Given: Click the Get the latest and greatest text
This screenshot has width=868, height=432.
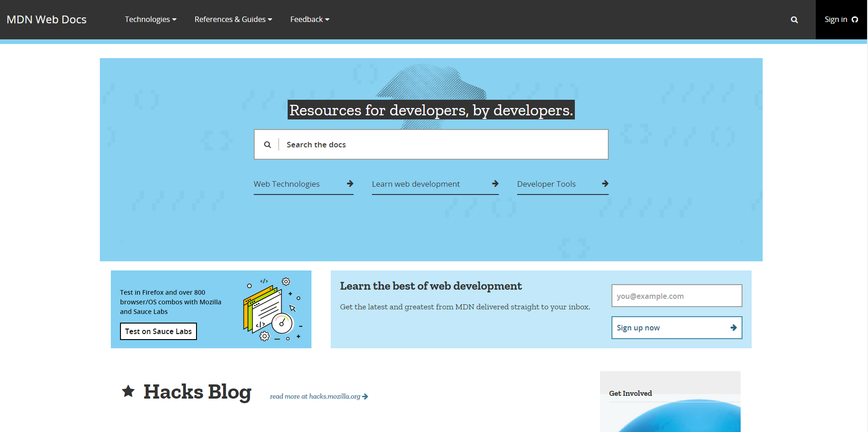Looking at the screenshot, I should [465, 307].
